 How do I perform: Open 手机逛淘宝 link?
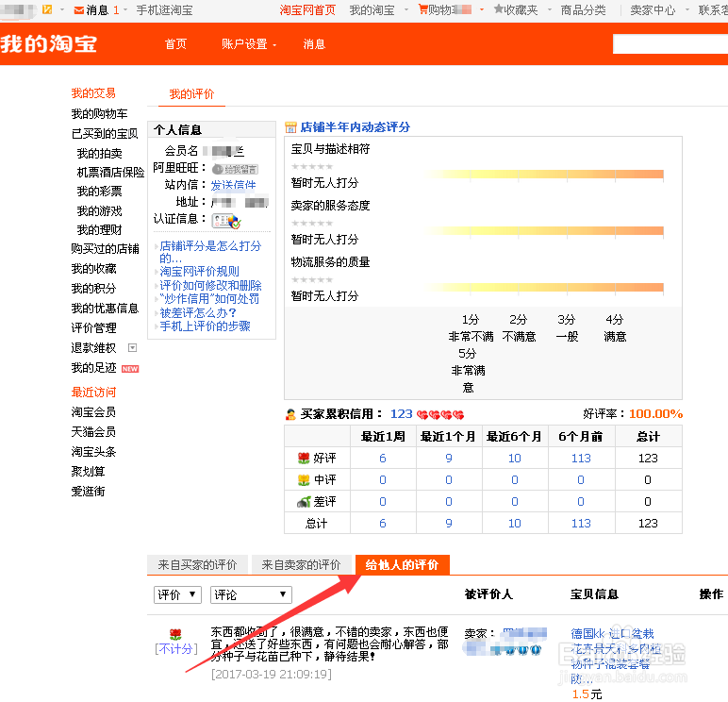[164, 9]
